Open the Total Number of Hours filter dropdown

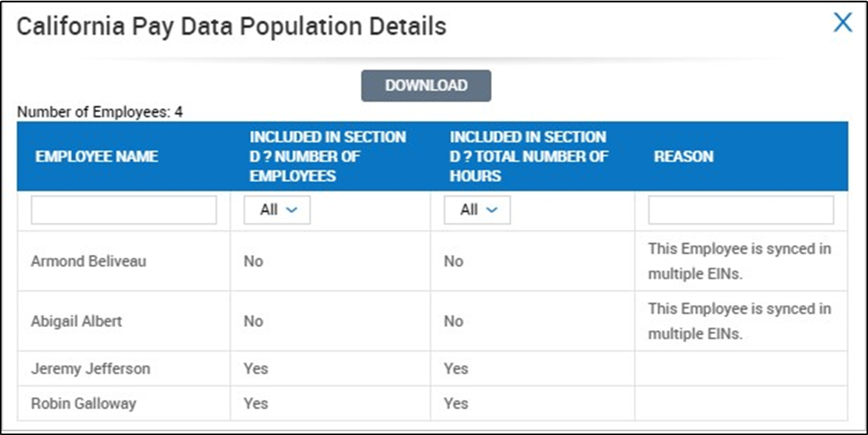pyautogui.click(x=477, y=210)
